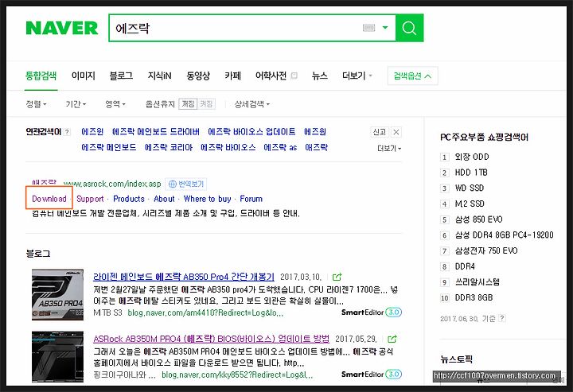
Task: Click related search 에즈락 as
Action: [x=280, y=147]
